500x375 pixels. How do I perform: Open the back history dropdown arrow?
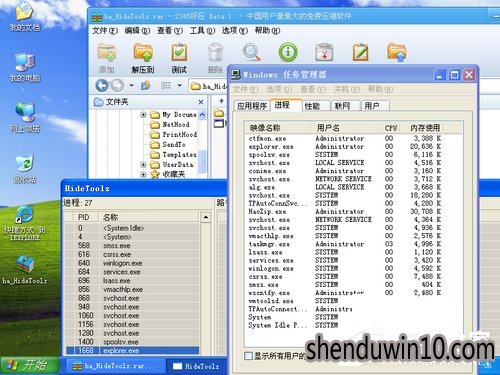click(132, 86)
